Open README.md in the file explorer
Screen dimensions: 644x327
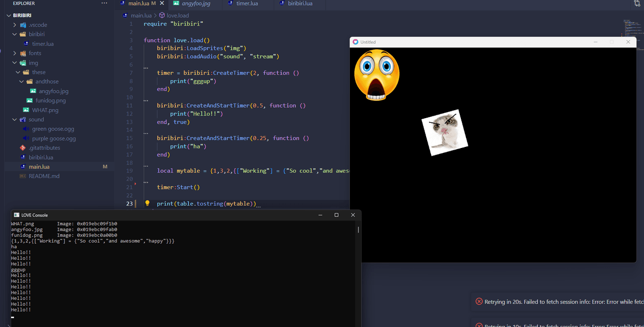[x=44, y=176]
